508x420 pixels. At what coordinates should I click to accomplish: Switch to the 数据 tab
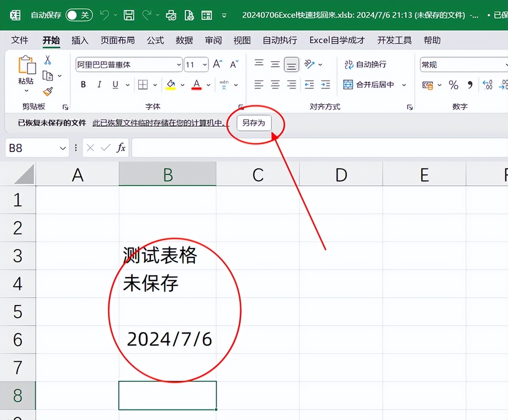tap(184, 40)
